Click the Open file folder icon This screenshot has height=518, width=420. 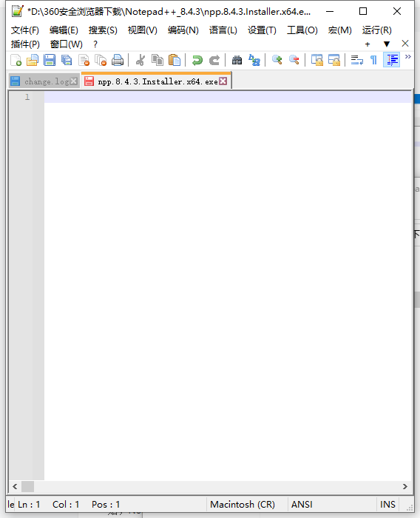[x=33, y=60]
